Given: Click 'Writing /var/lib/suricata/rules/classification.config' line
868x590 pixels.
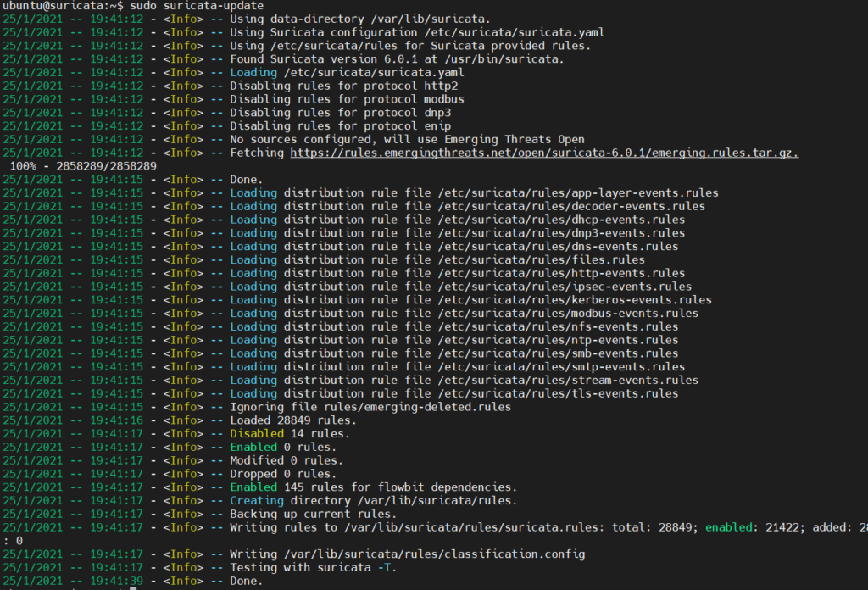Looking at the screenshot, I should click(x=407, y=554).
